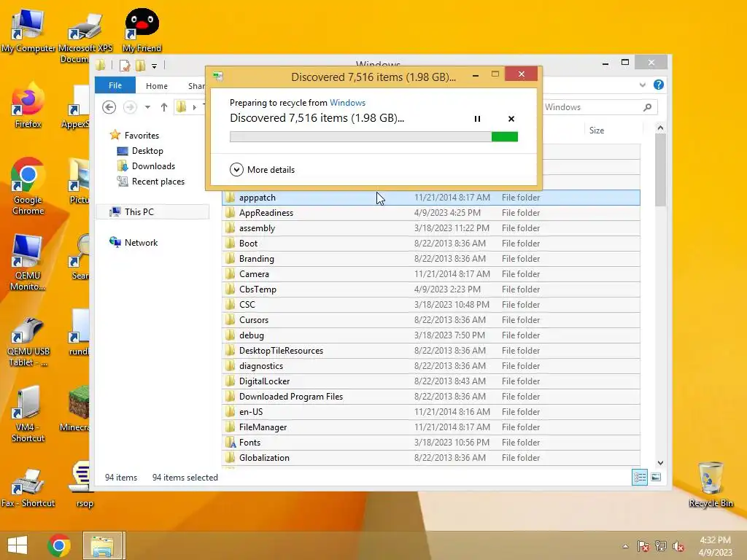Select the assembly folder
This screenshot has height=560, width=747.
click(430, 227)
